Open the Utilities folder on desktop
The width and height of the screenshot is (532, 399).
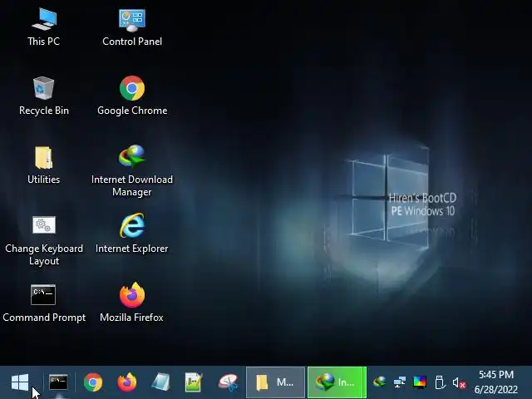click(44, 165)
